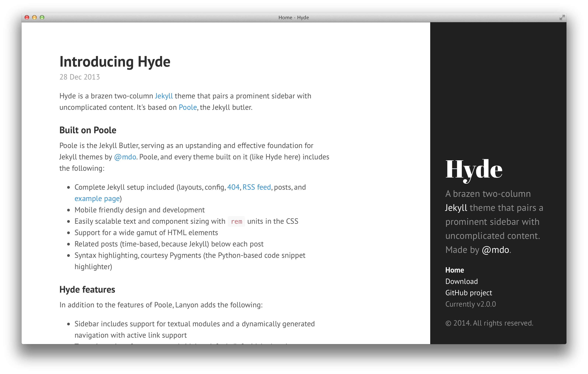Click the rem inline code snippet
The width and height of the screenshot is (588, 374).
(236, 222)
